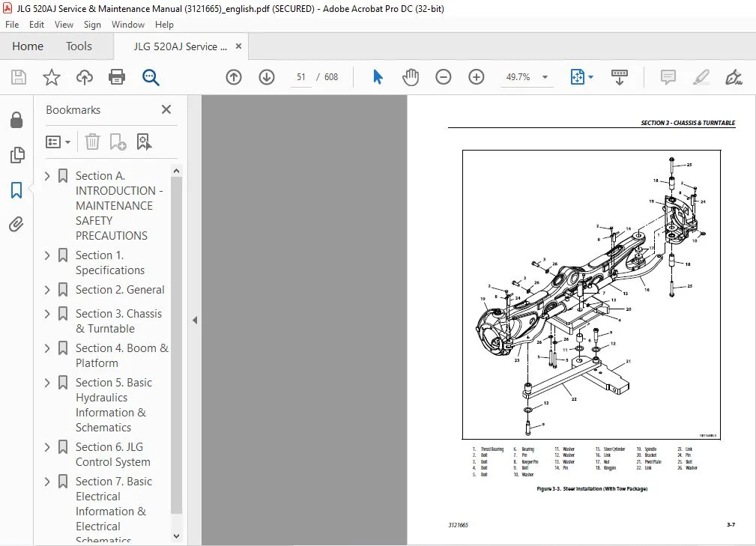Expand Section 4. Boom & Platform bookmark
This screenshot has width=756, height=546.
point(47,348)
